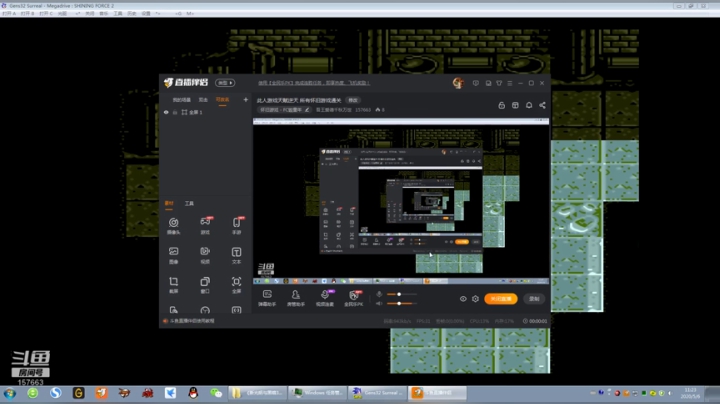The height and width of the screenshot is (404, 720).
Task: Add a camera source (摄像头)
Action: point(174,225)
